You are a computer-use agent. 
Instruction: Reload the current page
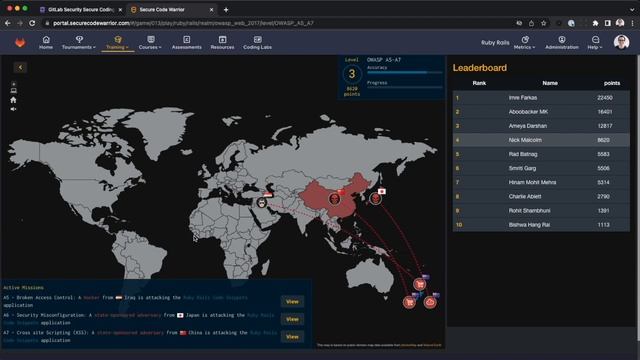[x=32, y=23]
